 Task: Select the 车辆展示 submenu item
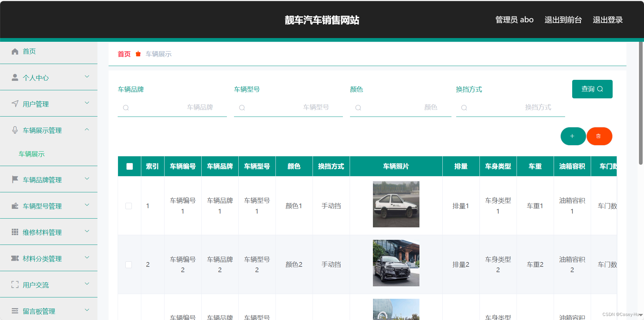pyautogui.click(x=49, y=154)
